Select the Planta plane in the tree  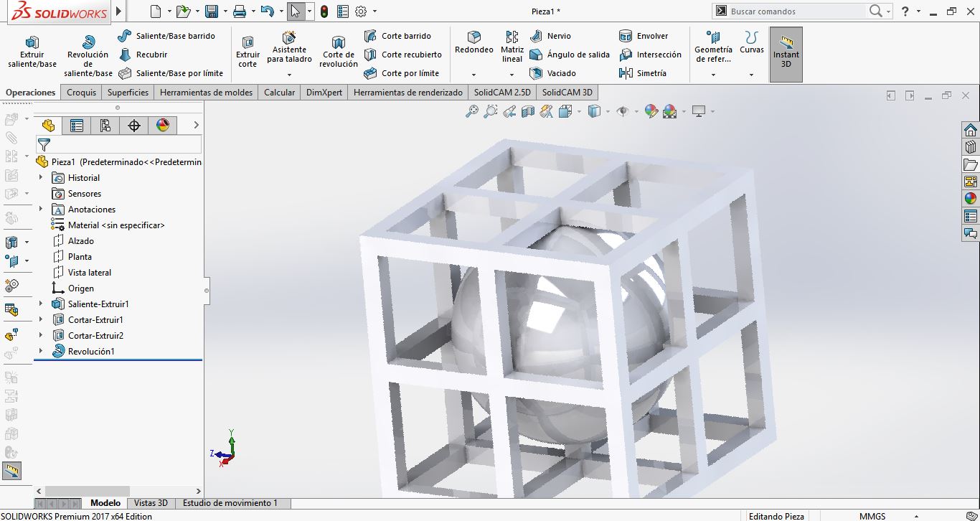tap(80, 257)
